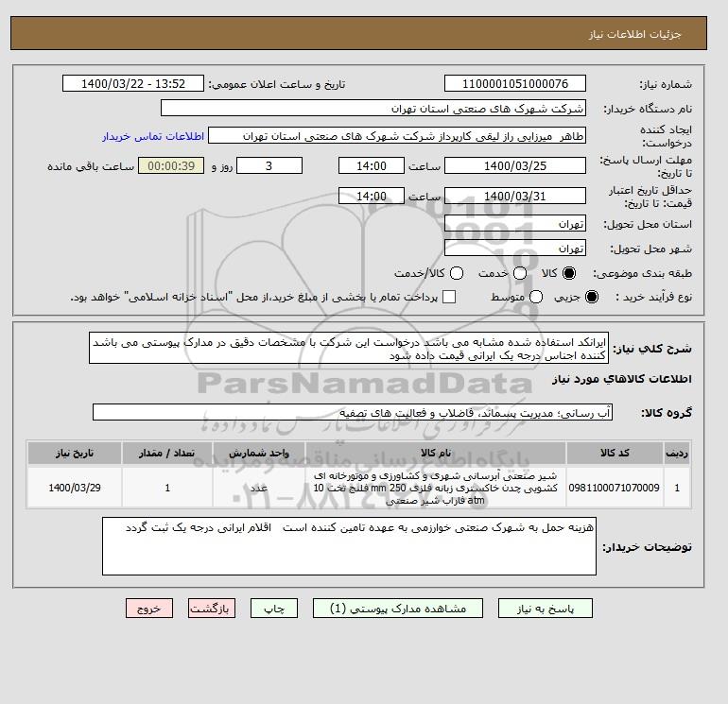The height and width of the screenshot is (704, 728).
Task: Click the delivery city field تهران
Action: 515,249
